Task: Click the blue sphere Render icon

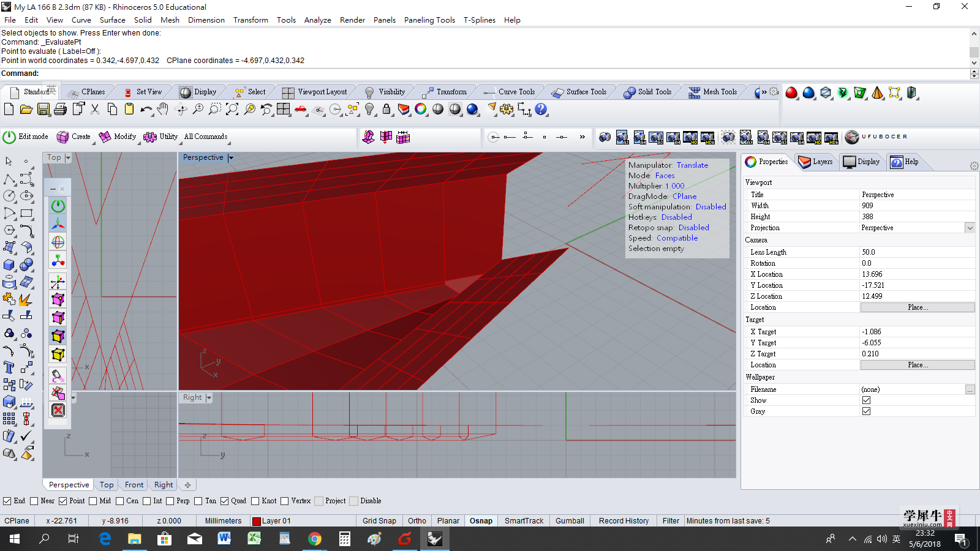Action: 472,109
